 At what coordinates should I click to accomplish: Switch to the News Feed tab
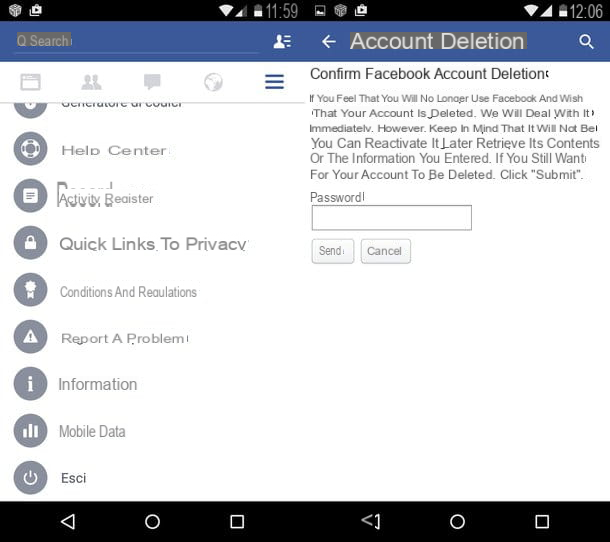pyautogui.click(x=30, y=82)
